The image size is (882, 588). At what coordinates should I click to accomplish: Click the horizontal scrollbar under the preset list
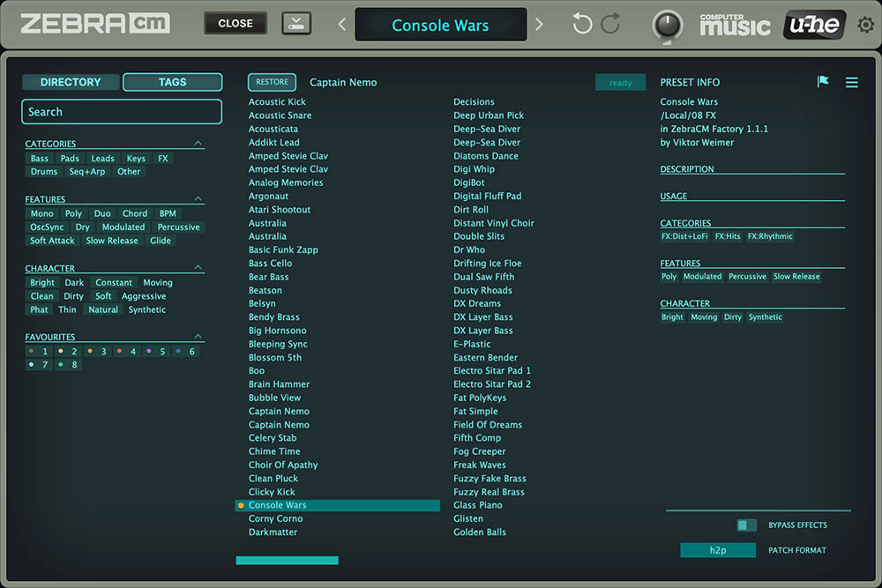(x=287, y=561)
